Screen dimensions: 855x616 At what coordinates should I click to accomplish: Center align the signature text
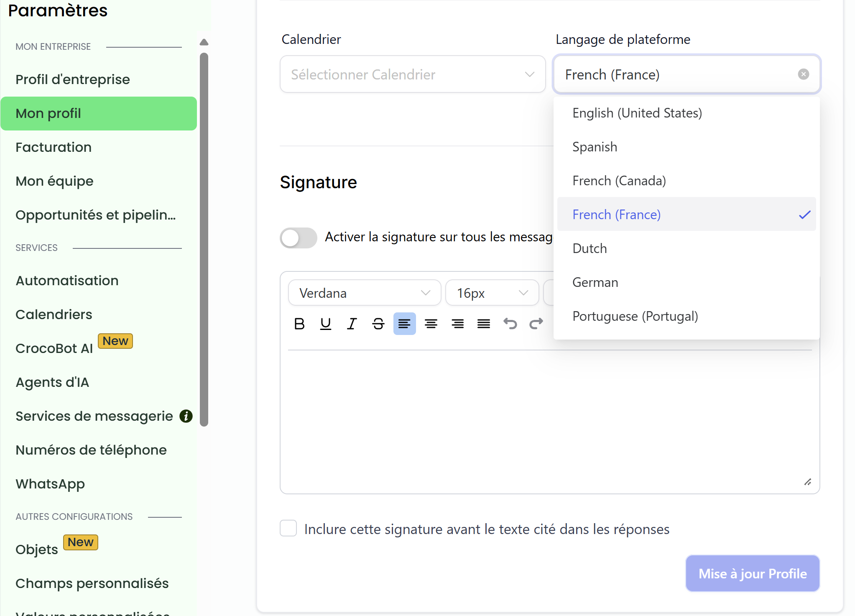tap(431, 324)
